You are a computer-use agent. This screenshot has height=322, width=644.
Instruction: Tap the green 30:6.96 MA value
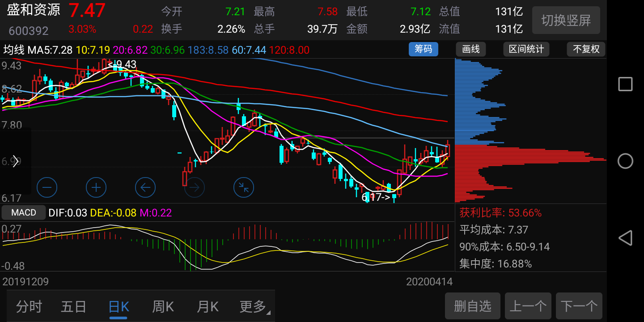pos(167,50)
